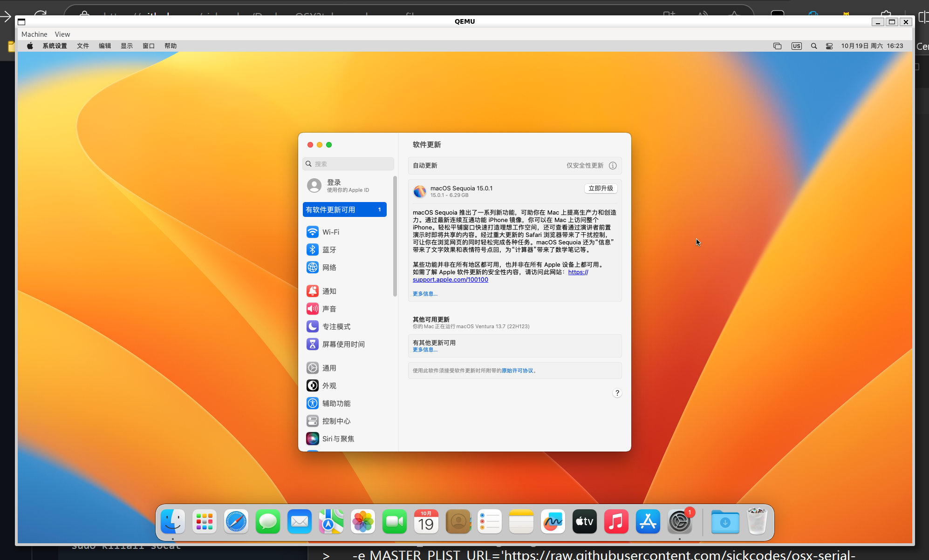The width and height of the screenshot is (929, 560).
Task: Click 更多信息 under Sequoia description
Action: tap(425, 294)
